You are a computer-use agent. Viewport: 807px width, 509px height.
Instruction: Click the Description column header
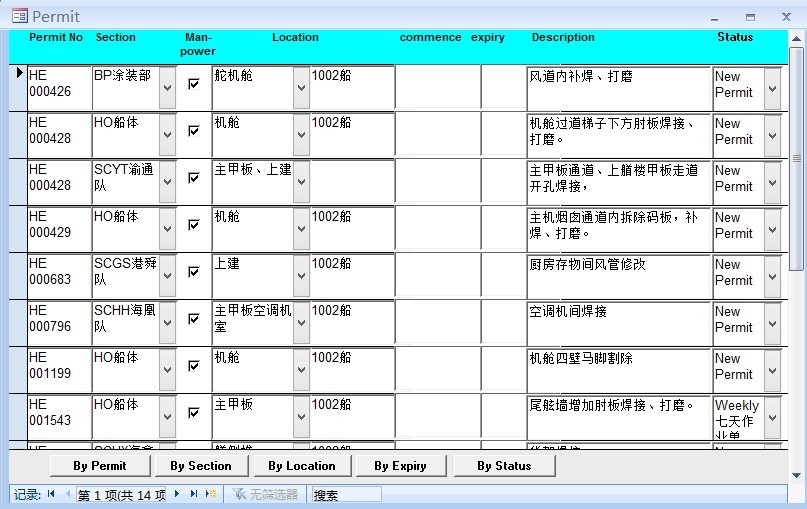(x=563, y=38)
